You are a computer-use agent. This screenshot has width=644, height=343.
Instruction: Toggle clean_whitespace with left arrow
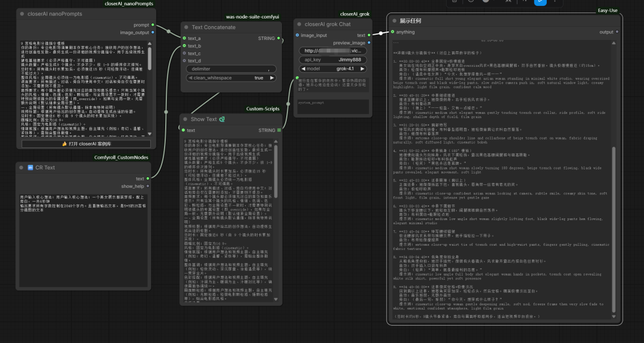(190, 78)
